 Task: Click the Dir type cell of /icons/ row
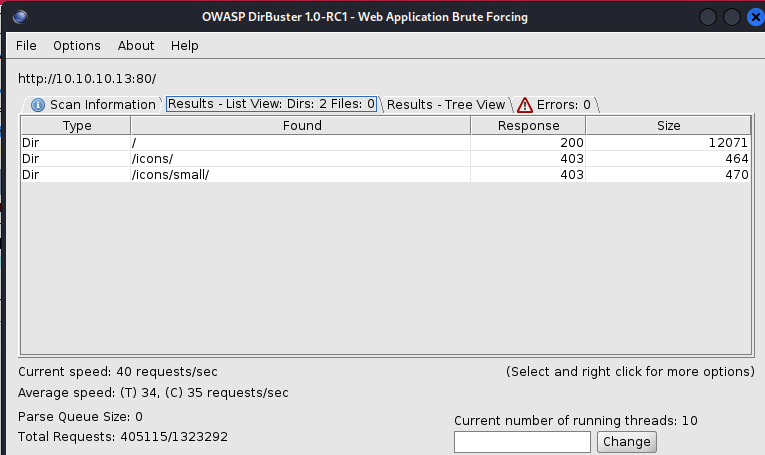click(76, 158)
